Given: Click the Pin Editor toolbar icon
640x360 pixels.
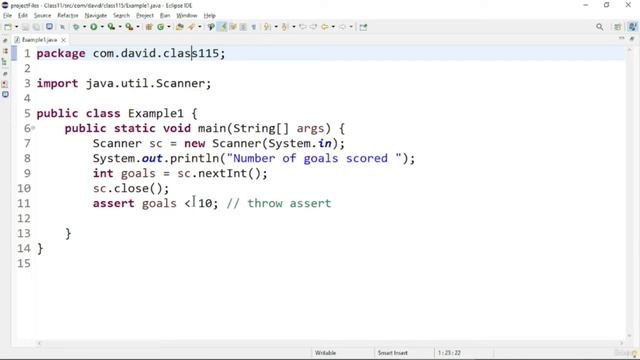Looking at the screenshot, I should [363, 27].
